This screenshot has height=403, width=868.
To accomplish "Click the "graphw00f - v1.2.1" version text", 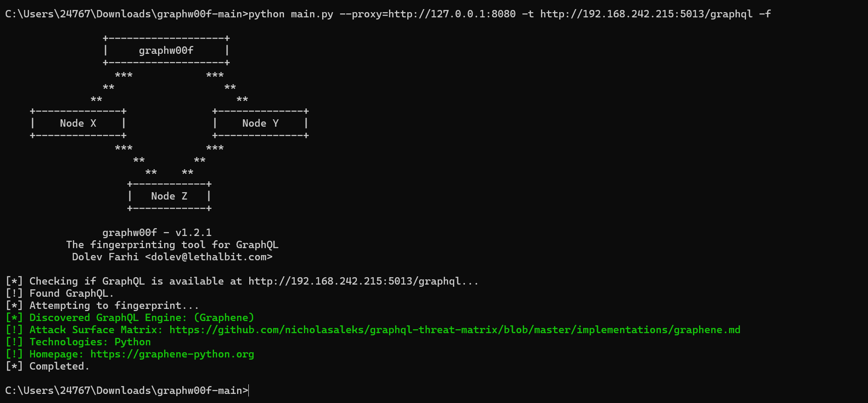I will [x=157, y=233].
